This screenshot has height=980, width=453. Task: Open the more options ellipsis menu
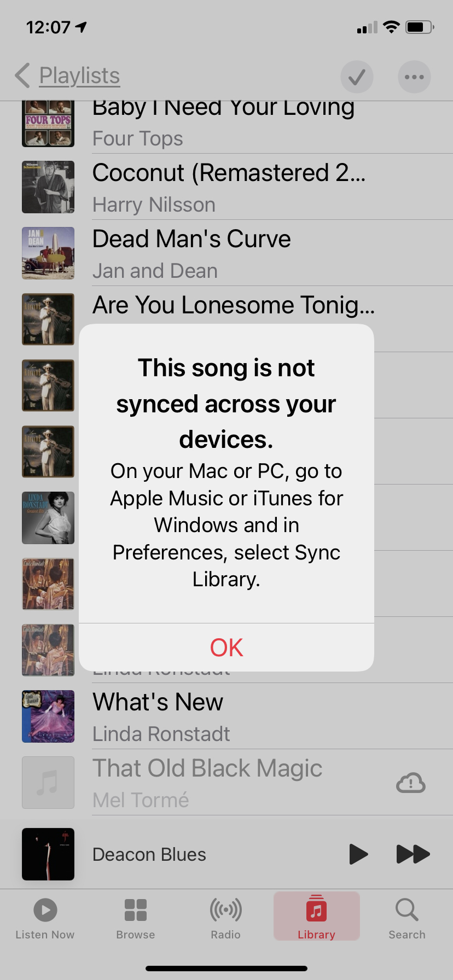point(414,77)
